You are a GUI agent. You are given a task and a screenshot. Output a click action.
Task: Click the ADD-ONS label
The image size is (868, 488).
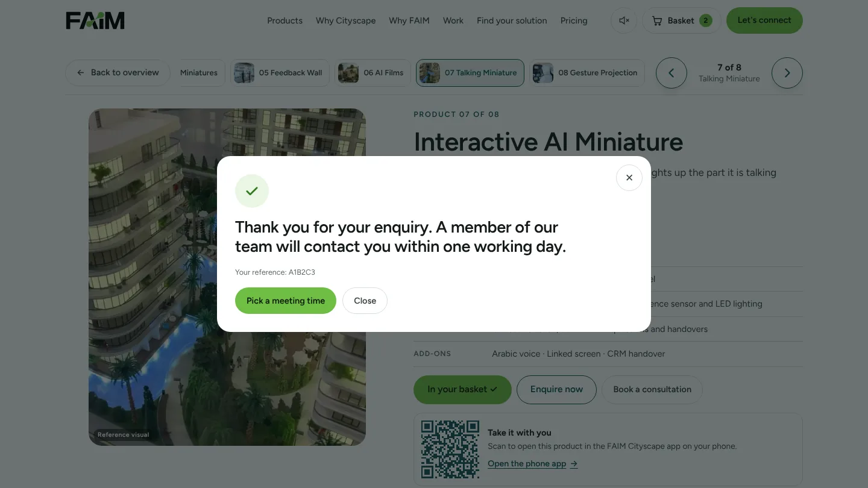pos(432,354)
